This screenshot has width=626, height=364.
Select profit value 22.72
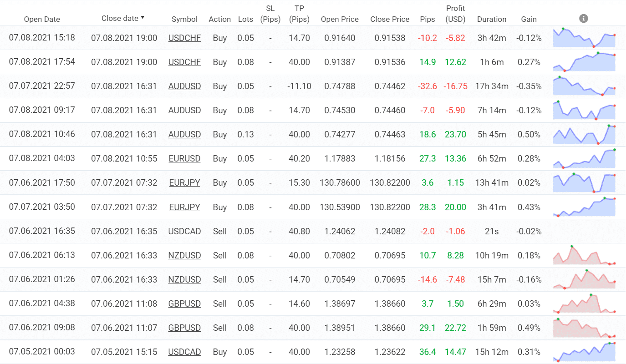click(x=456, y=328)
